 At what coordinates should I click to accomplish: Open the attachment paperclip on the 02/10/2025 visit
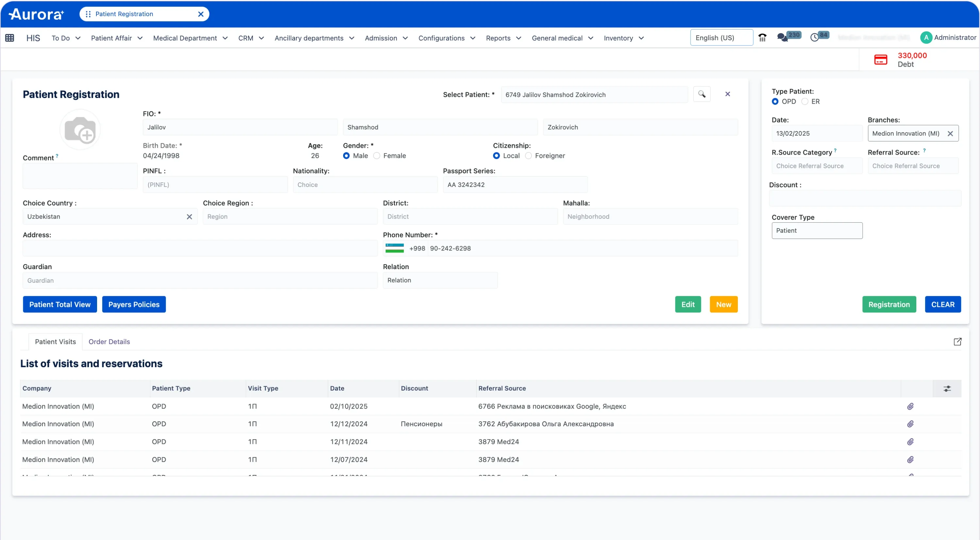(x=910, y=406)
